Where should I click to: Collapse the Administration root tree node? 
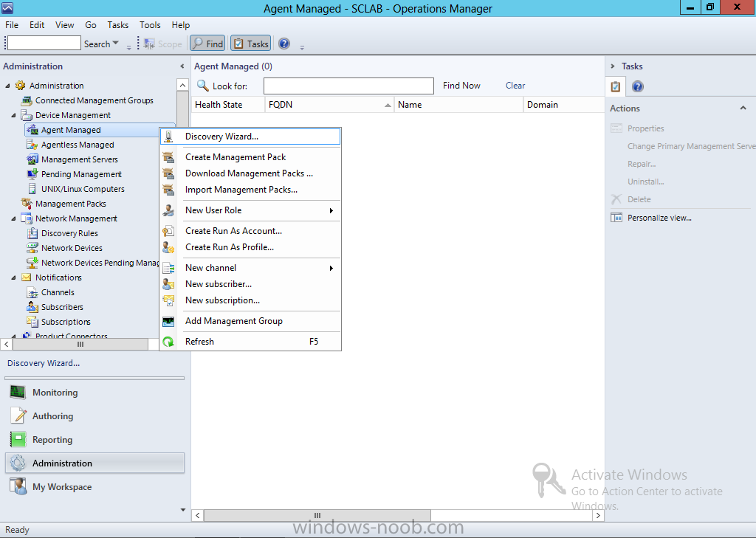click(7, 86)
